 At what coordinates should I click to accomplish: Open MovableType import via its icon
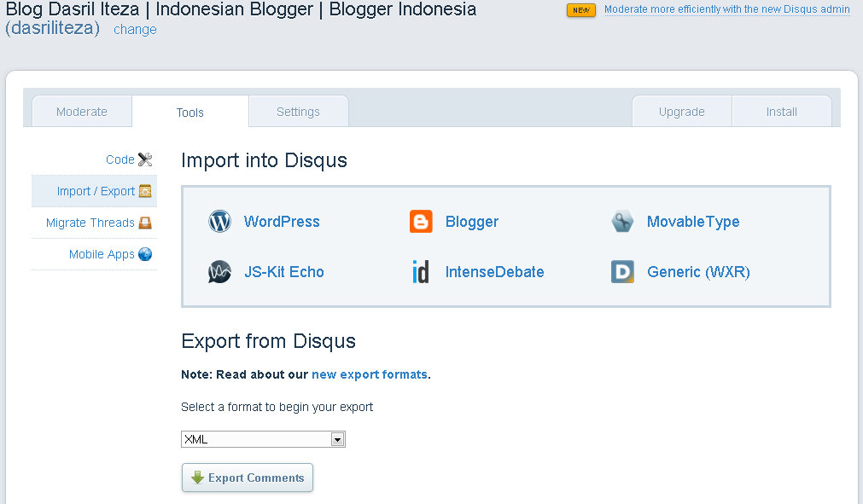[x=622, y=221]
